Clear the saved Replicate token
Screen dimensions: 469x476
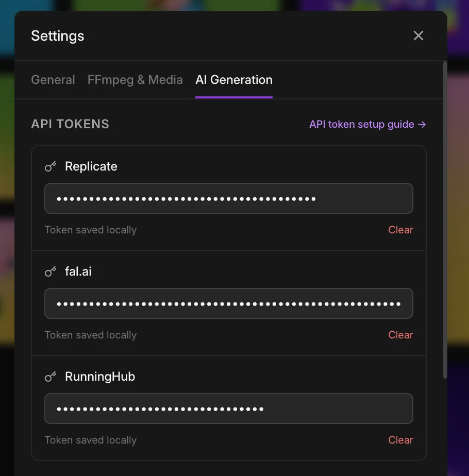[400, 230]
